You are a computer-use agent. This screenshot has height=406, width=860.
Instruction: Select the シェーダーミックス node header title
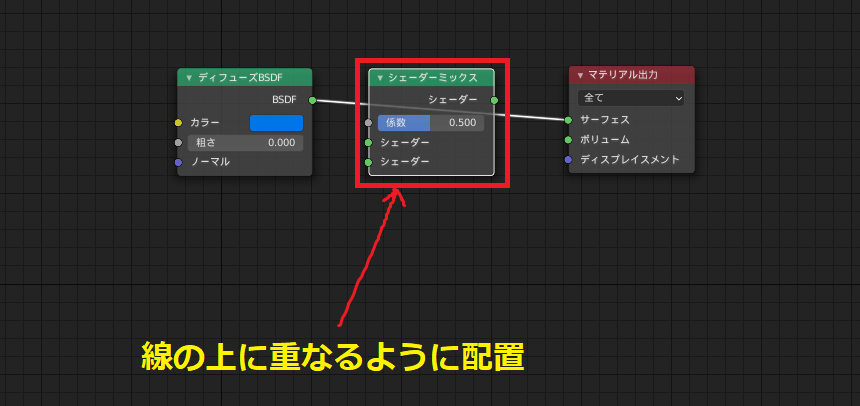click(433, 78)
